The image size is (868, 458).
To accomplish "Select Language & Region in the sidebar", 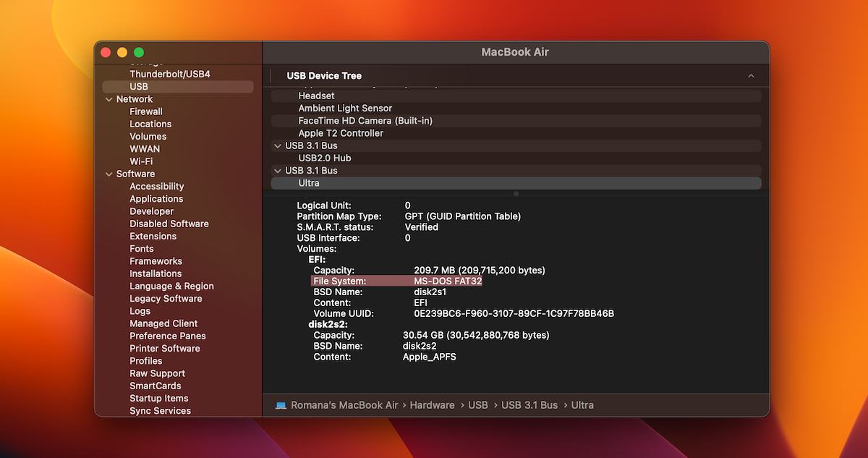I will (x=171, y=286).
